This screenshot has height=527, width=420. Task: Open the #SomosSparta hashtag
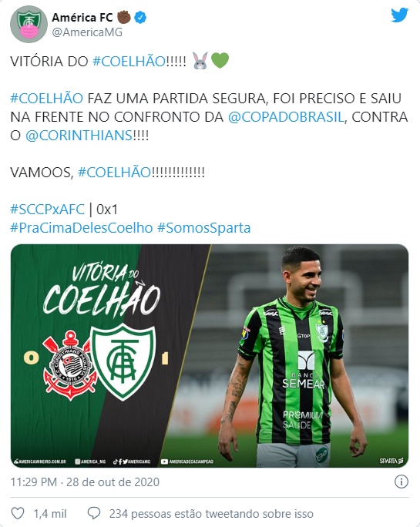pos(204,228)
